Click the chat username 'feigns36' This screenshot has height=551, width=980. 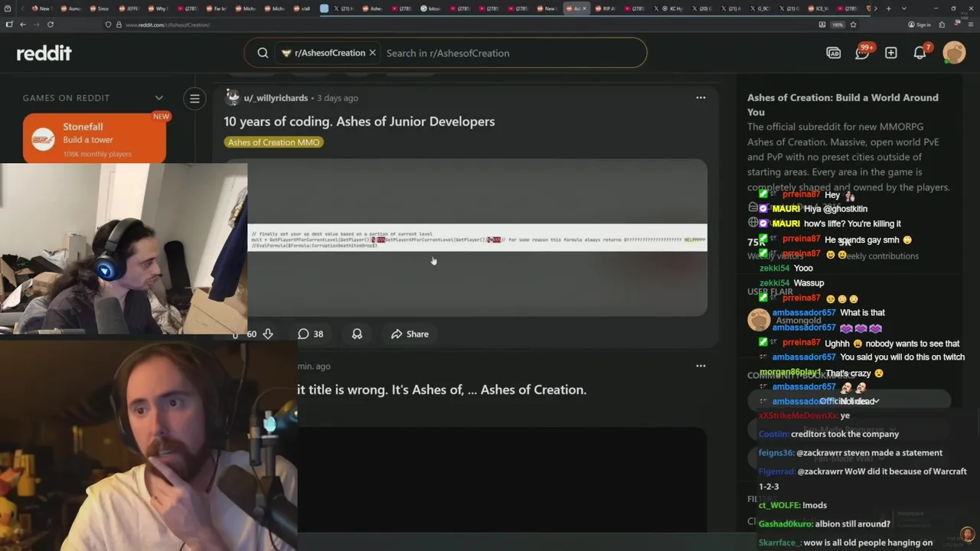coord(776,453)
